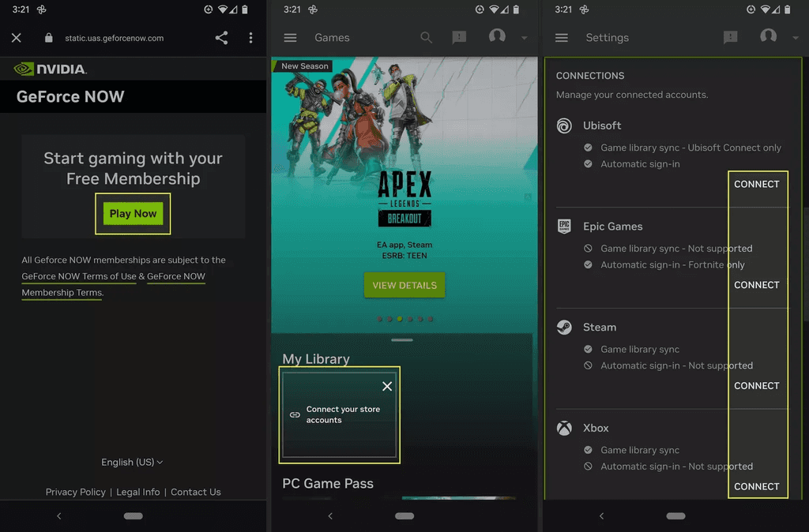The width and height of the screenshot is (809, 532).
Task: Expand the English (US) language selector
Action: click(x=133, y=463)
